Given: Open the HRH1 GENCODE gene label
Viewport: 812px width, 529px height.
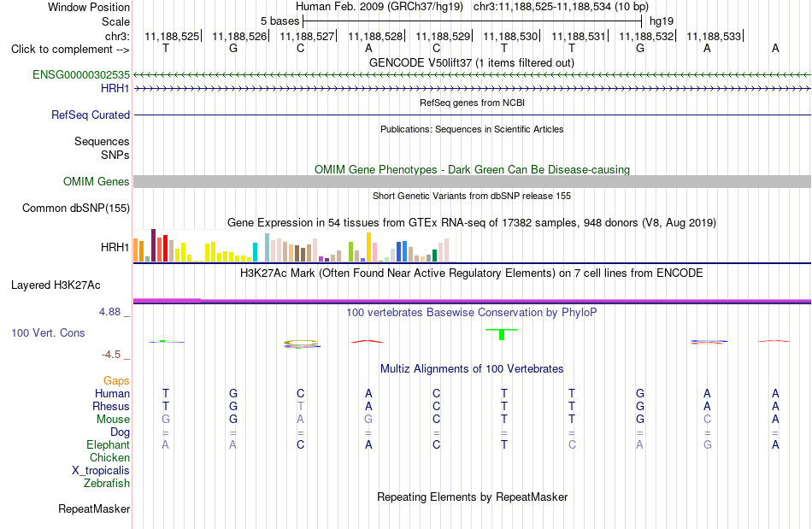Looking at the screenshot, I should click(115, 89).
